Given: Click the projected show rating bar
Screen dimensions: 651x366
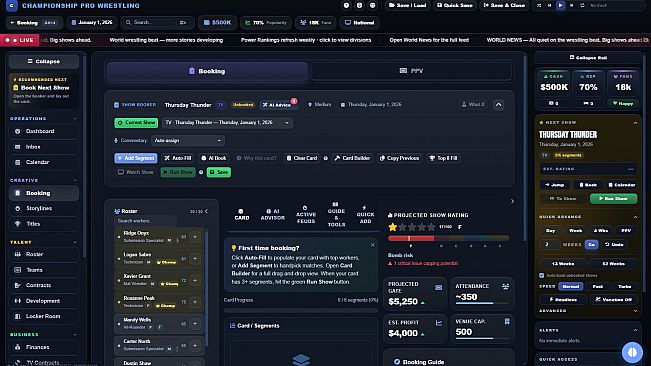Looking at the screenshot, I should pos(448,238).
